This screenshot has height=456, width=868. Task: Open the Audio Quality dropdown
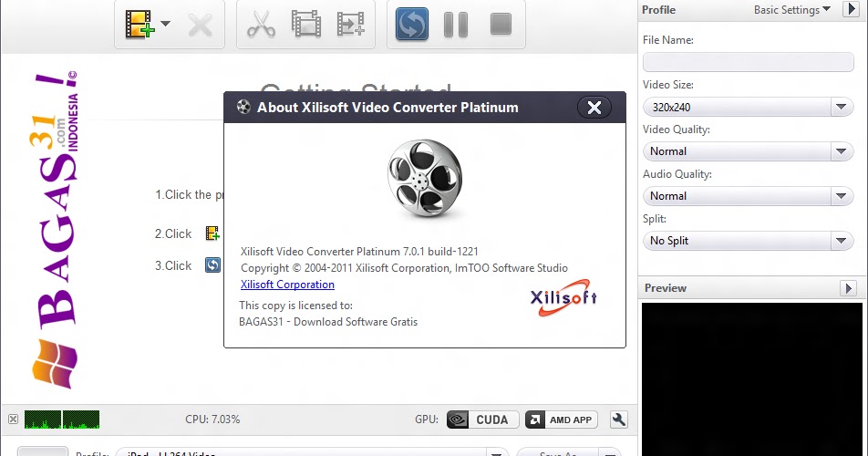(x=748, y=196)
